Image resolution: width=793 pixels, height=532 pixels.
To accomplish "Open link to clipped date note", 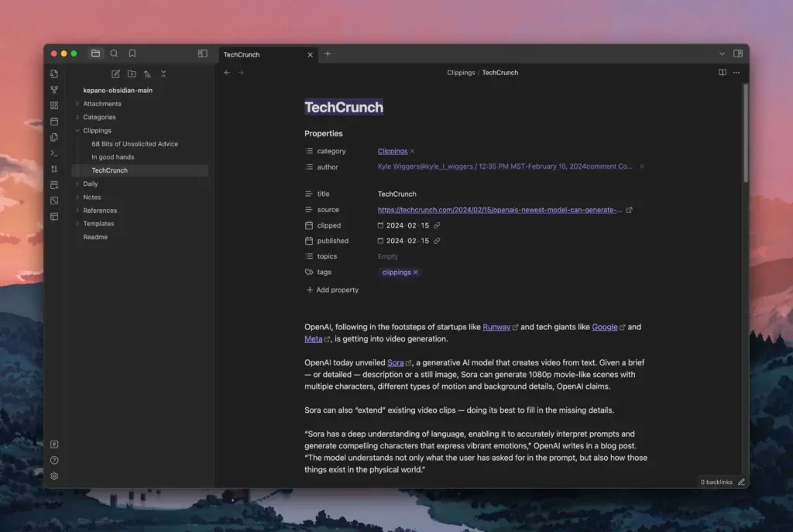I will (437, 225).
